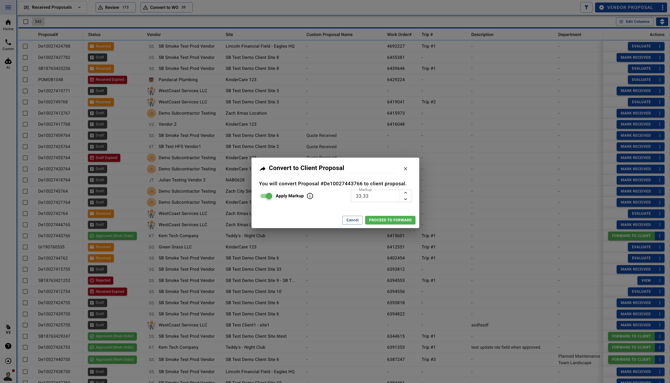Click Proceed to Forward button
The image size is (670, 383).
390,220
